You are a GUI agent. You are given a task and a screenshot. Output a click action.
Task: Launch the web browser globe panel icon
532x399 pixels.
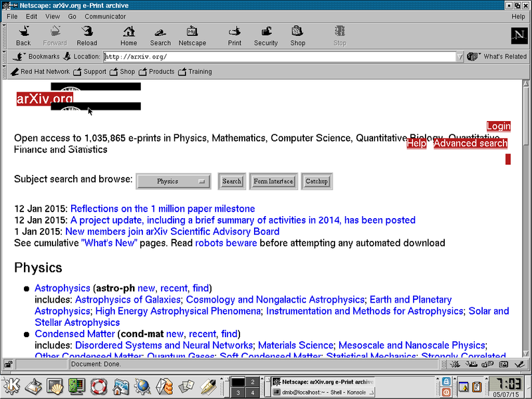pyautogui.click(x=142, y=386)
